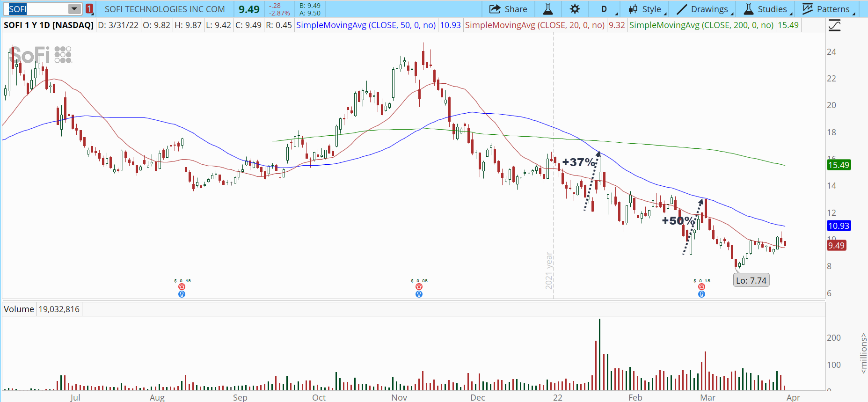Click the August earnings phone icon
The width and height of the screenshot is (868, 402).
pyautogui.click(x=182, y=287)
